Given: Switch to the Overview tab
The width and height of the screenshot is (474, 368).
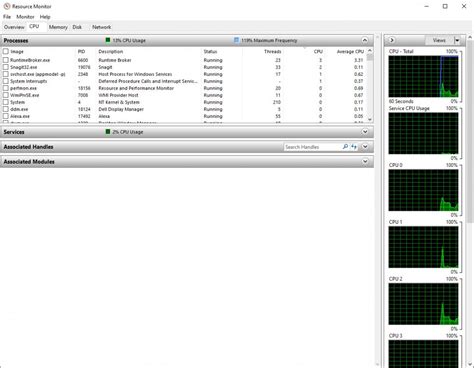Looking at the screenshot, I should click(14, 27).
